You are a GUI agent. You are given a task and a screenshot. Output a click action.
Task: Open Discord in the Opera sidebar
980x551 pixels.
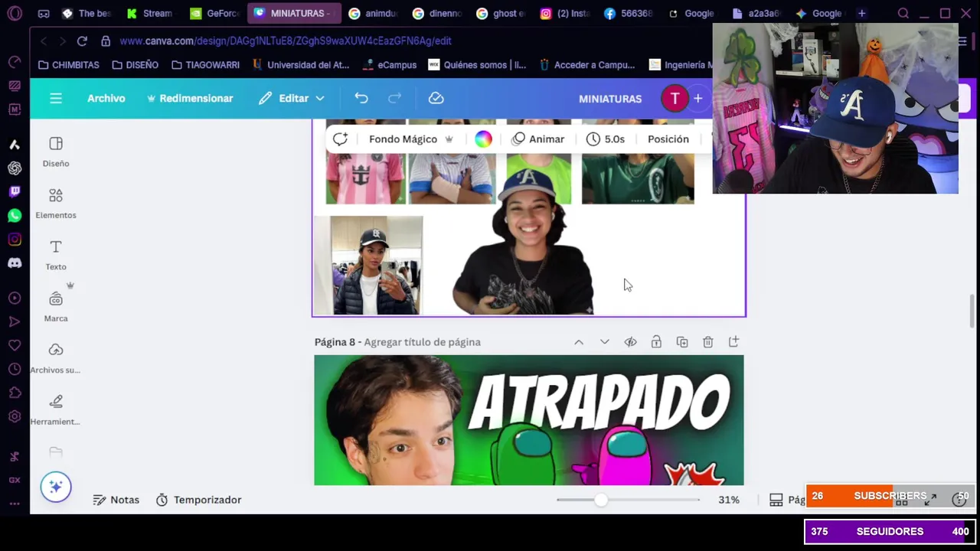[x=15, y=263]
